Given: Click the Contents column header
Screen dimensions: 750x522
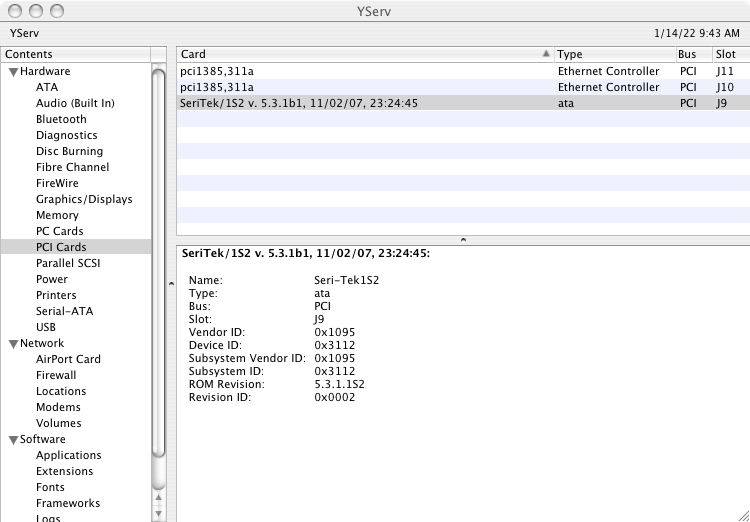Looking at the screenshot, I should (x=76, y=54).
